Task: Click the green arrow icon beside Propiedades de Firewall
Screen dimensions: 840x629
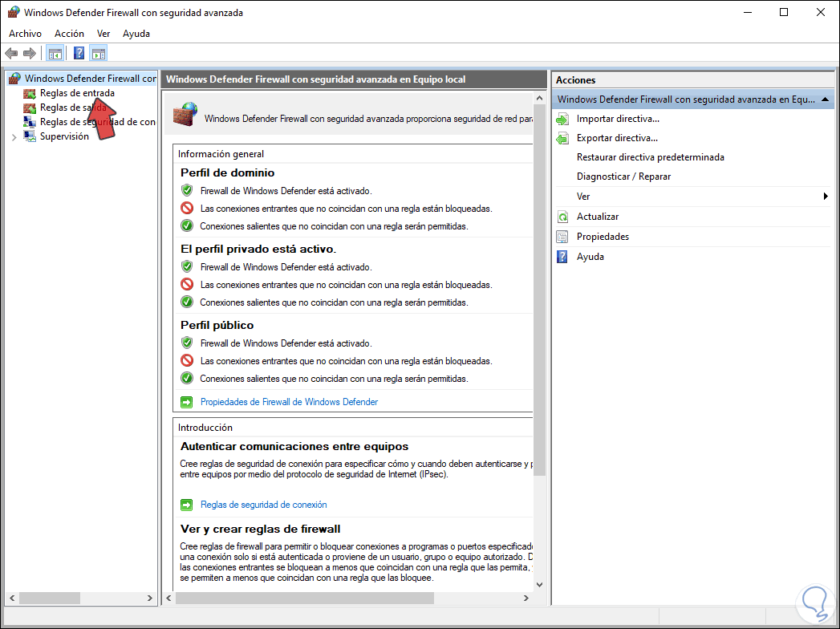Action: click(x=186, y=402)
